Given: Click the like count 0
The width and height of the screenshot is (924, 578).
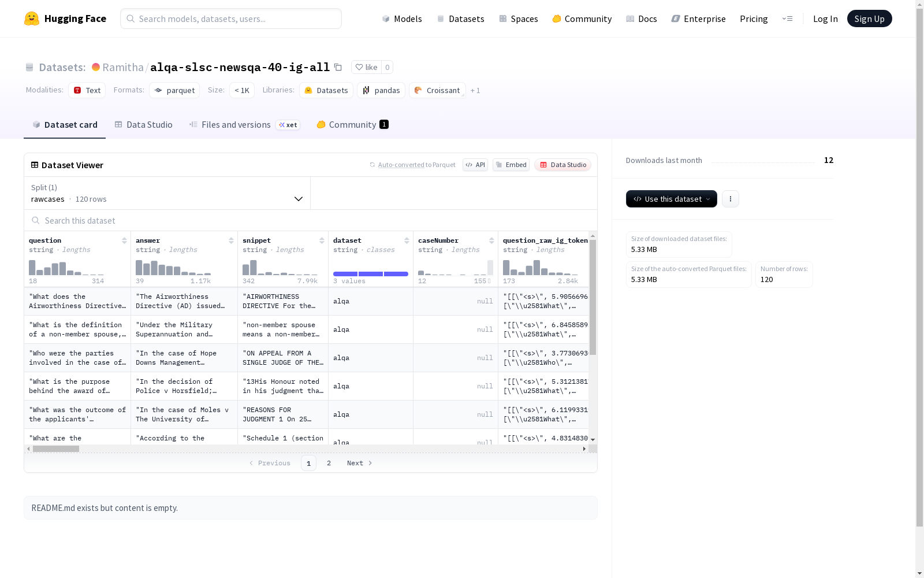Looking at the screenshot, I should pyautogui.click(x=388, y=68).
